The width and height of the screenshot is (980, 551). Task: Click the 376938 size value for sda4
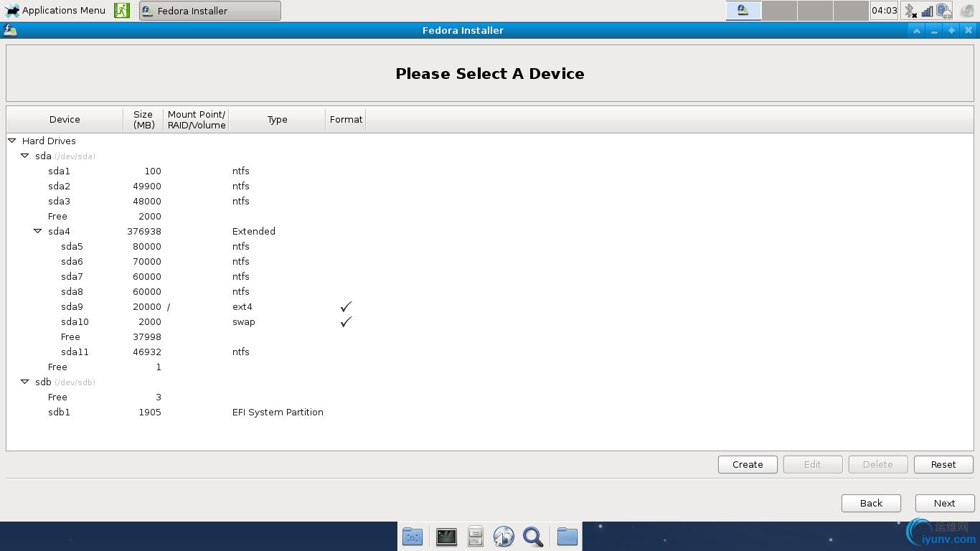point(144,231)
